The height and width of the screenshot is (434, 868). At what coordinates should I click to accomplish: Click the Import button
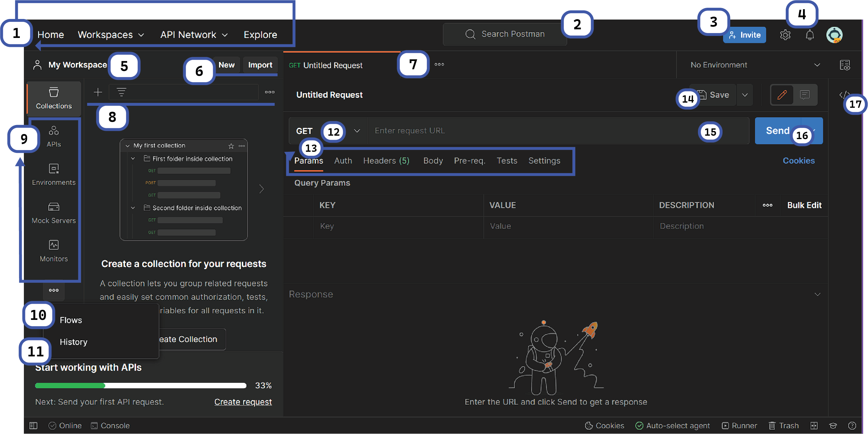260,65
